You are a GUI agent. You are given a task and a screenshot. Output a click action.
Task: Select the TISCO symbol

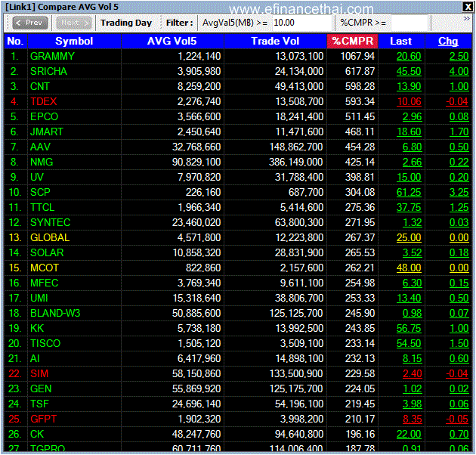(45, 344)
